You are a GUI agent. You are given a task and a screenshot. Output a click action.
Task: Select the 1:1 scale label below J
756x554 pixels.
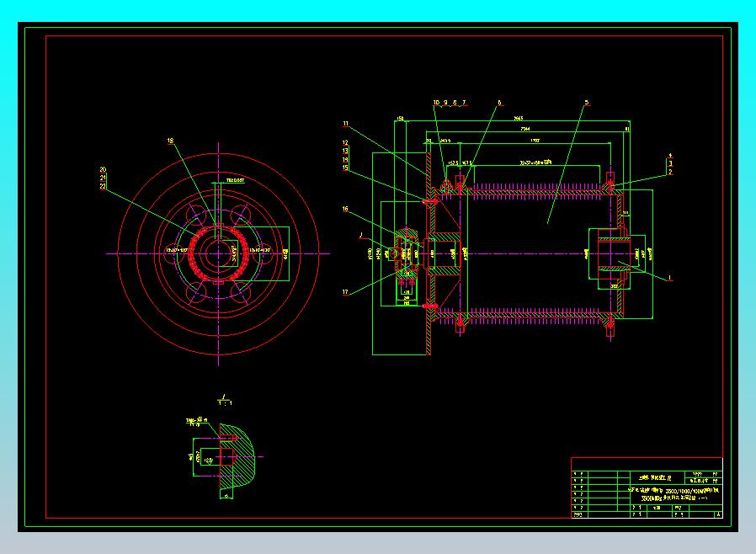tap(225, 403)
